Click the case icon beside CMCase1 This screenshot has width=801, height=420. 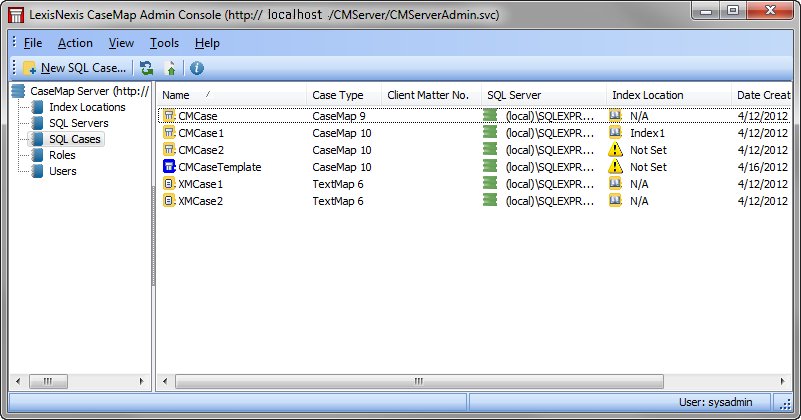point(169,133)
